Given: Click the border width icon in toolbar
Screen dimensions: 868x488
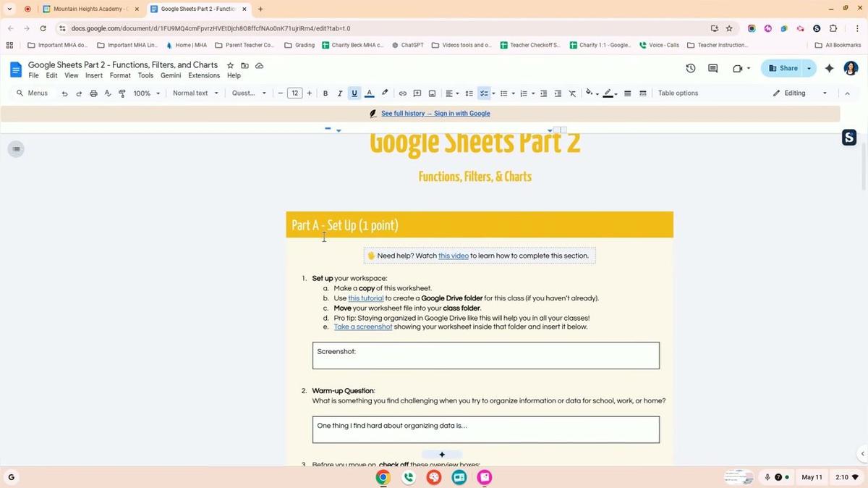Looking at the screenshot, I should pos(627,93).
